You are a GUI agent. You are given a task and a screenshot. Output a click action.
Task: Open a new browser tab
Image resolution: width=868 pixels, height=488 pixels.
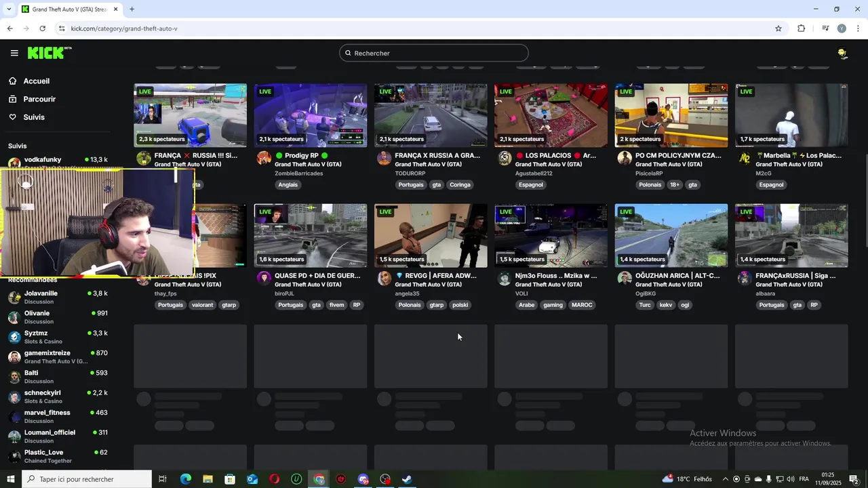click(132, 9)
